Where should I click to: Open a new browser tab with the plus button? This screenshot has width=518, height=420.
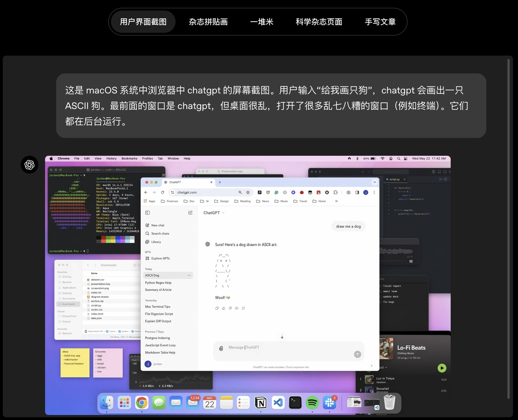click(x=220, y=182)
